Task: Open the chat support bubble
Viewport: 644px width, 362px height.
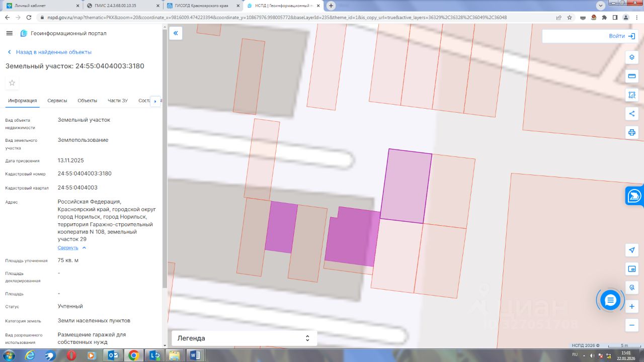Action: point(610,300)
